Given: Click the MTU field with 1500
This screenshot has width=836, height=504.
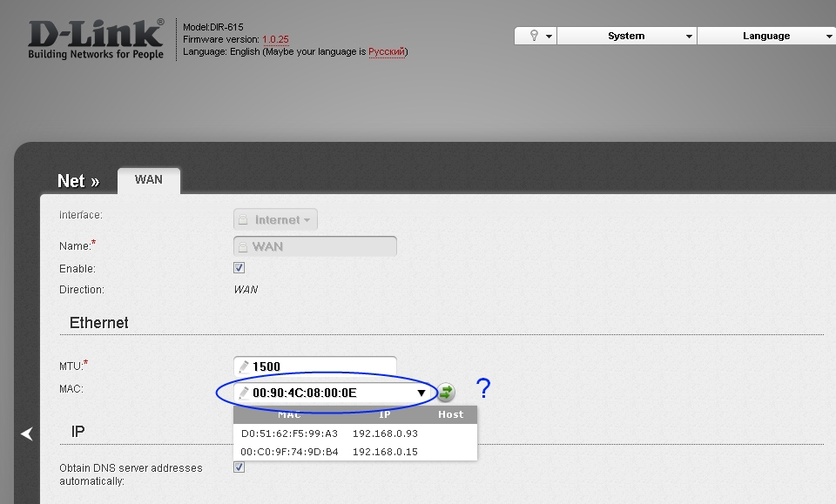Looking at the screenshot, I should tap(315, 366).
